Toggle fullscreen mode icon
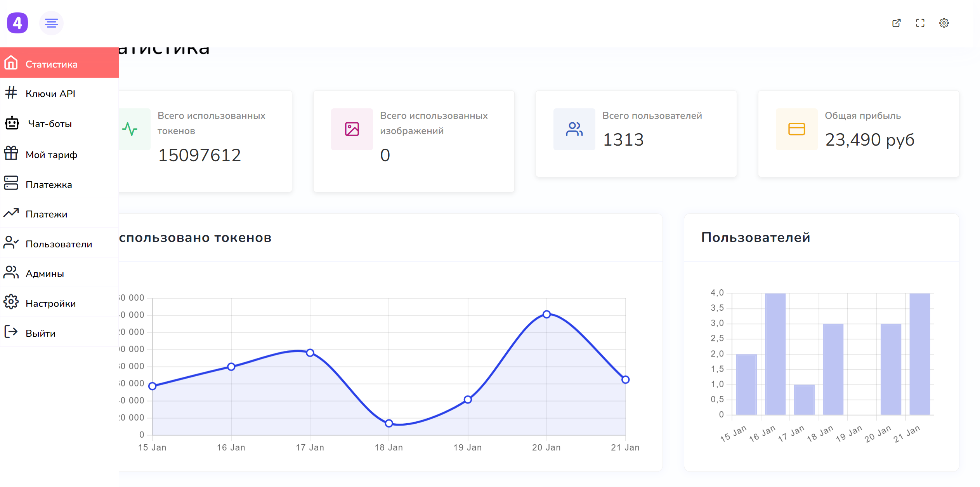This screenshot has width=980, height=487. 920,23
